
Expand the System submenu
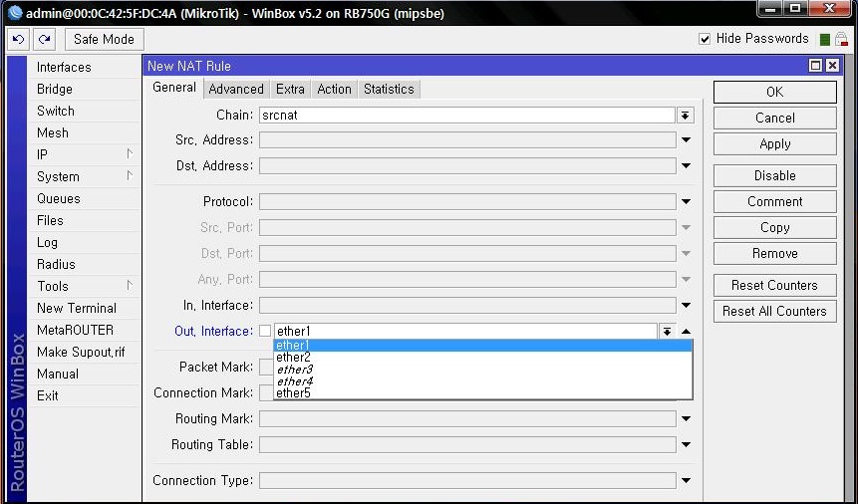85,176
